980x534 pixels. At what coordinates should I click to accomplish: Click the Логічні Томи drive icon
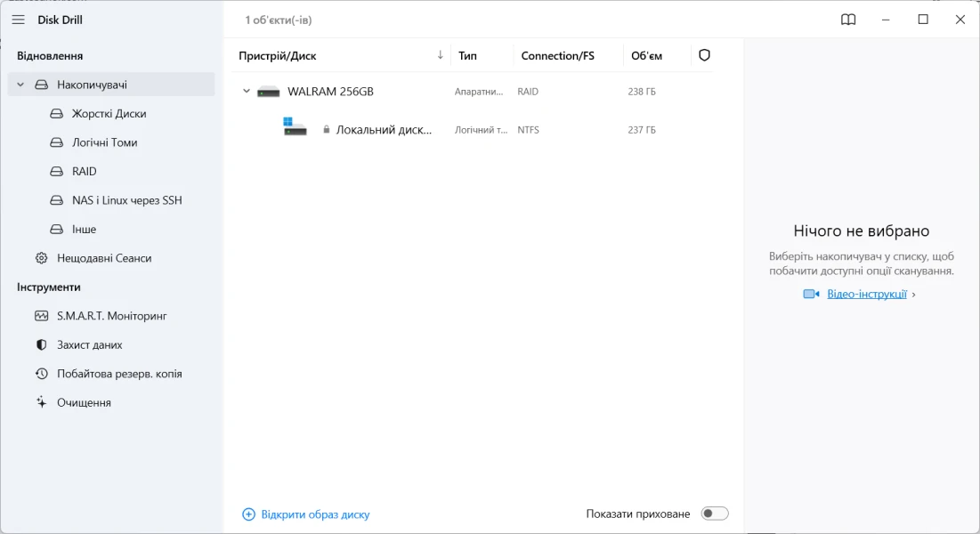(x=56, y=142)
